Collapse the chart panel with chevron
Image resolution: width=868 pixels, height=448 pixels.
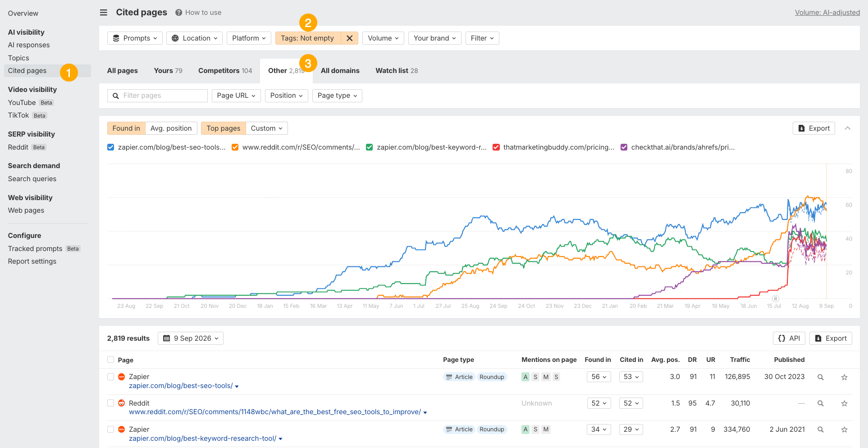pyautogui.click(x=847, y=128)
